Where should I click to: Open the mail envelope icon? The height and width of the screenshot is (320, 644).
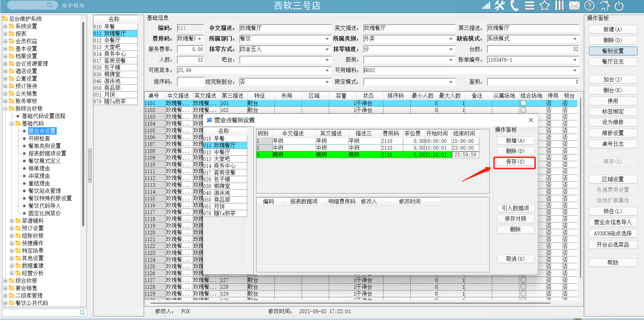[x=574, y=5]
